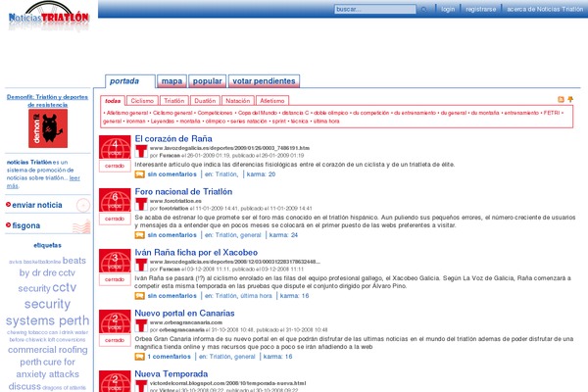Image resolution: width=588 pixels, height=392 pixels.
Task: Click the buscar search field
Action: coord(375,10)
